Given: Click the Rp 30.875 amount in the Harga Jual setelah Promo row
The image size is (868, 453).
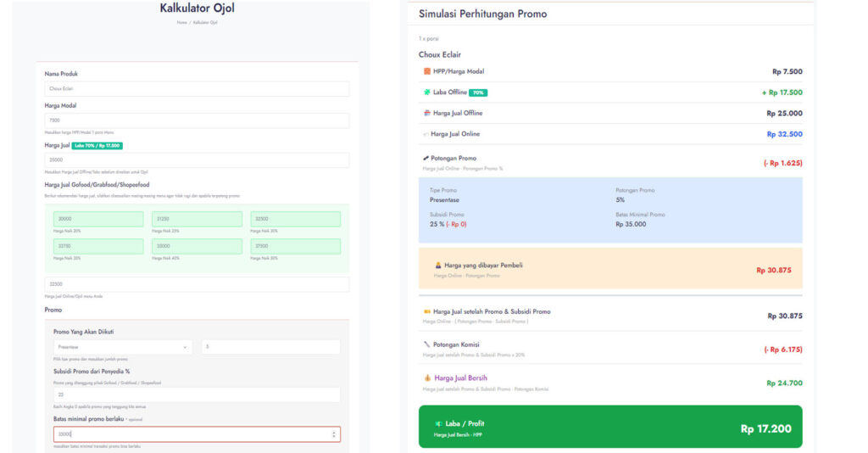Looking at the screenshot, I should tap(785, 316).
